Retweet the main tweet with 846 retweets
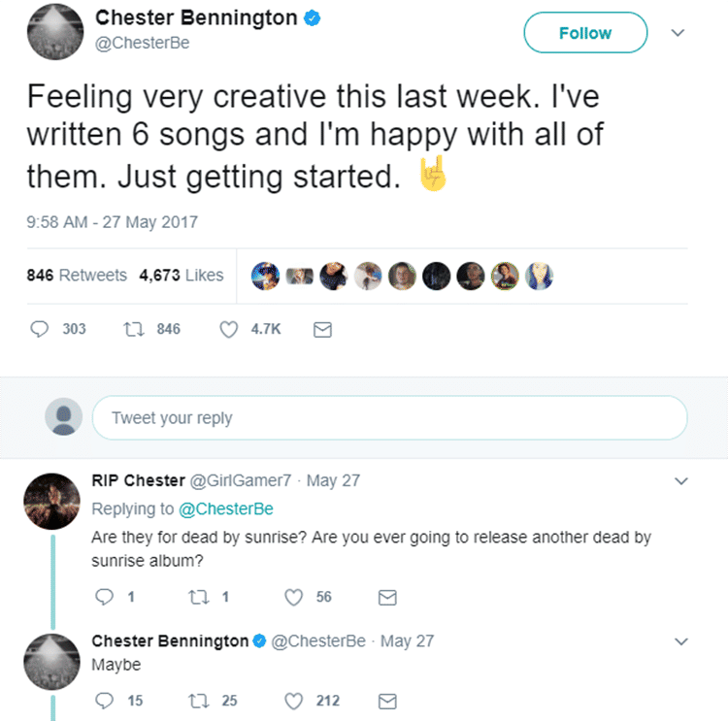 tap(135, 330)
